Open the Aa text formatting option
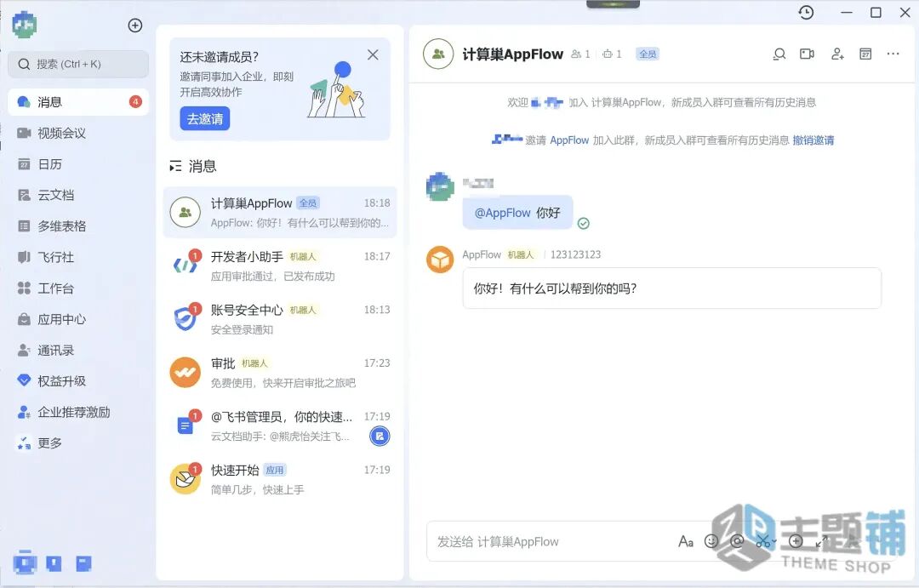 [x=686, y=542]
